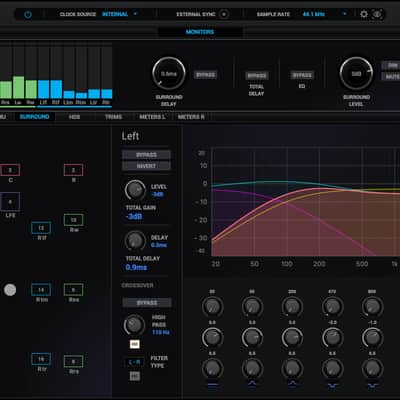Screen dimensions: 400x400
Task: Click the 0.3ms Delay value
Action: pyautogui.click(x=159, y=245)
